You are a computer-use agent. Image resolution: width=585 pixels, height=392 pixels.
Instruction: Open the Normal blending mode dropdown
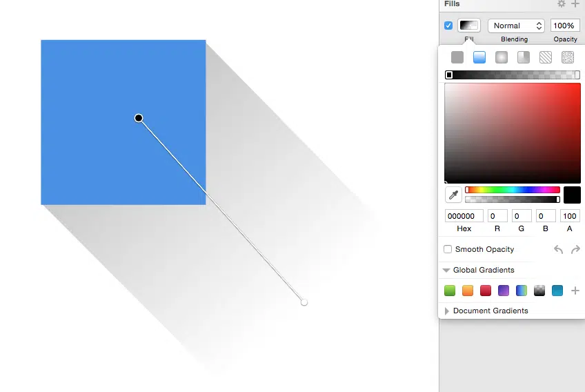pos(516,26)
